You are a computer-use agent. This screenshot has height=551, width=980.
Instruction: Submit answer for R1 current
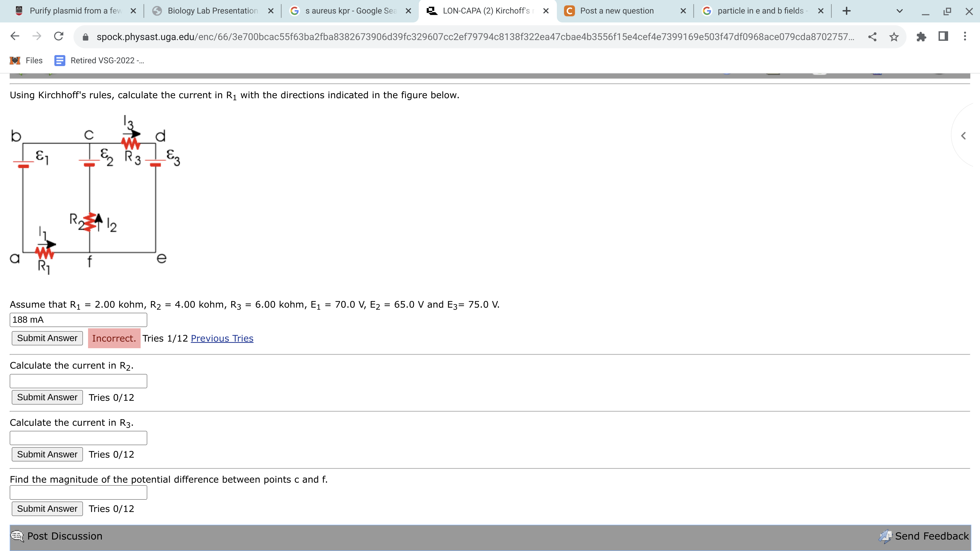47,338
